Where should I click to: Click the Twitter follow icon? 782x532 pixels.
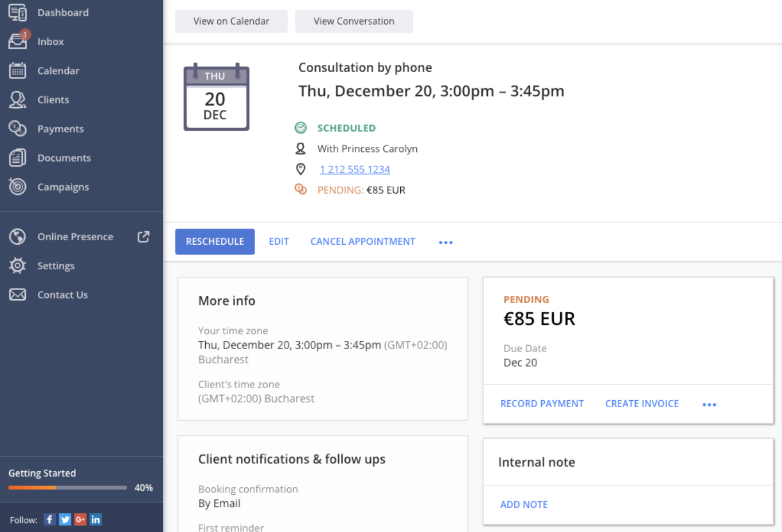pos(65,519)
